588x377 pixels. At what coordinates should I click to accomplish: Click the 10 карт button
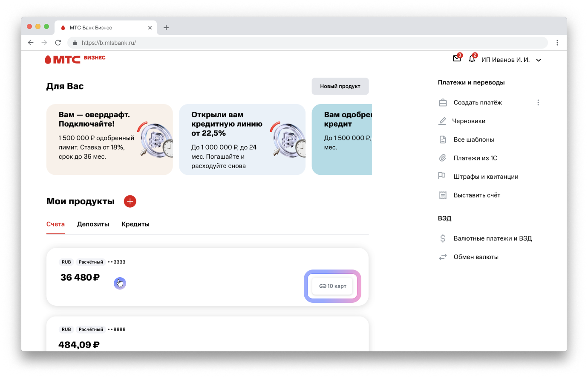tap(333, 286)
